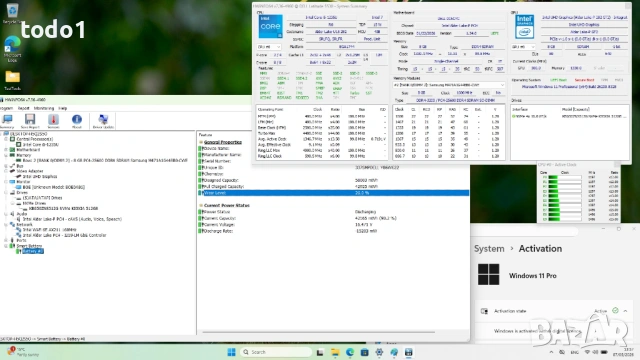The image size is (640, 360).
Task: Click the Save Report floppy icon
Action: click(x=30, y=121)
